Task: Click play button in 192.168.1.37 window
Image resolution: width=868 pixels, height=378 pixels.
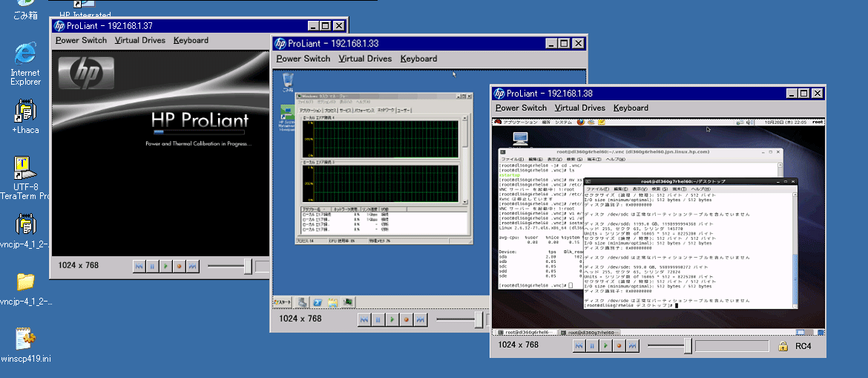Action: click(x=166, y=267)
